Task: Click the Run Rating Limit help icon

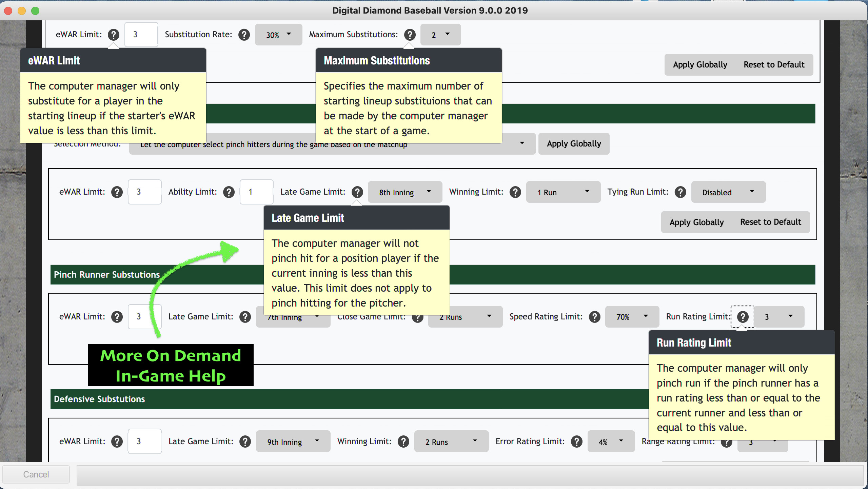Action: (x=743, y=317)
